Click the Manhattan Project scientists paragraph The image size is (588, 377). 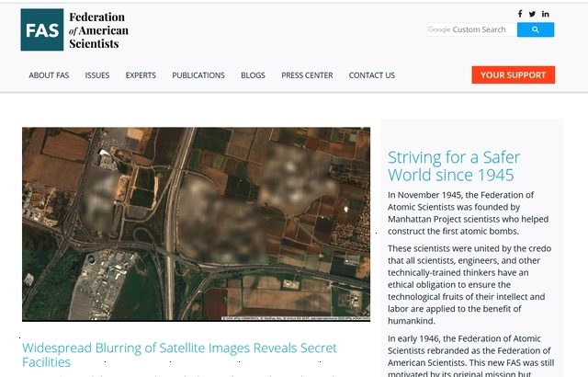468,213
